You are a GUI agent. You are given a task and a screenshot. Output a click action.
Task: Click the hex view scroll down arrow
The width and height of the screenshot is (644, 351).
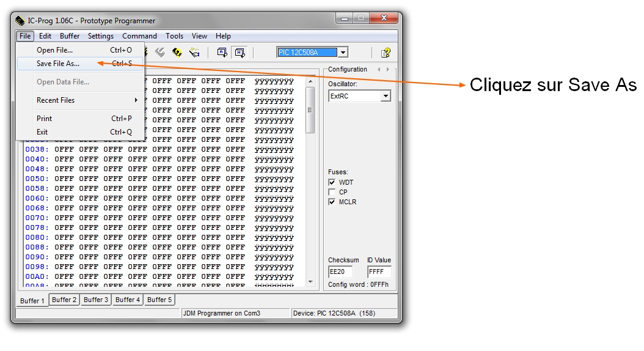tap(310, 281)
